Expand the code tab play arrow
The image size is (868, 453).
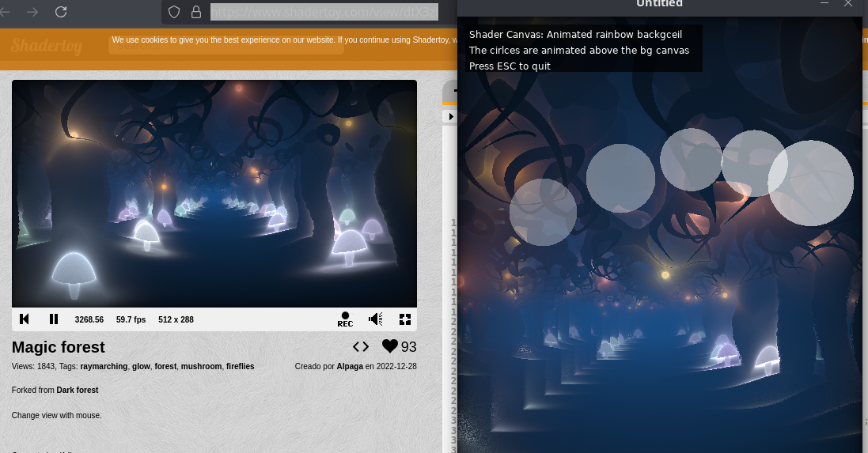click(451, 117)
